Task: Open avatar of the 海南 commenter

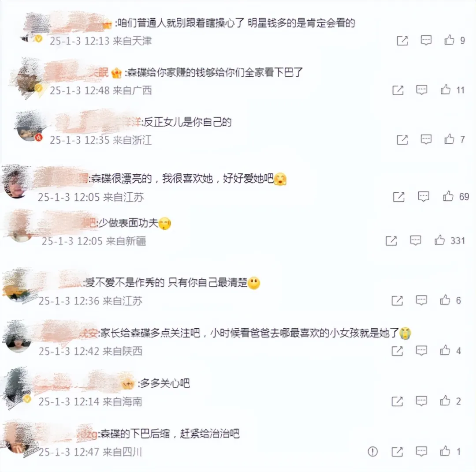Action: click(x=18, y=386)
